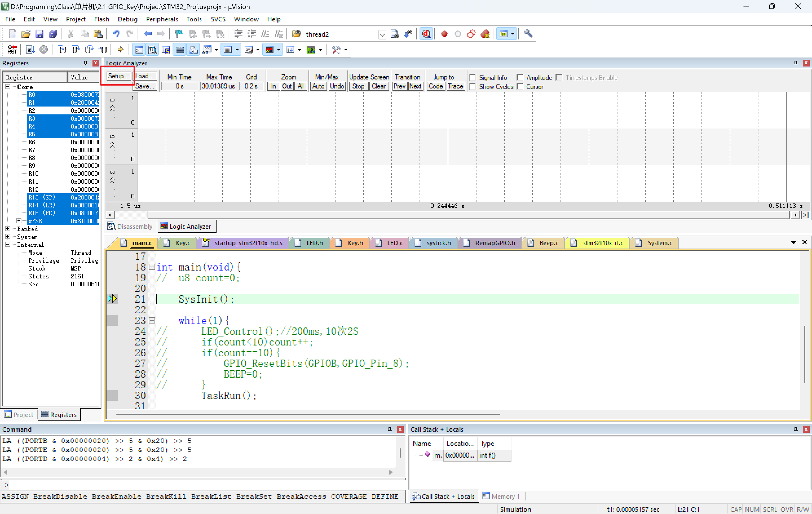This screenshot has height=514, width=812.
Task: Step over the current line icon
Action: 76,50
